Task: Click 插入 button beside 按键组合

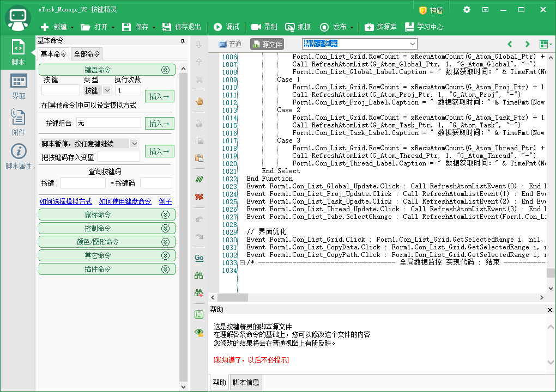Action: tap(160, 124)
